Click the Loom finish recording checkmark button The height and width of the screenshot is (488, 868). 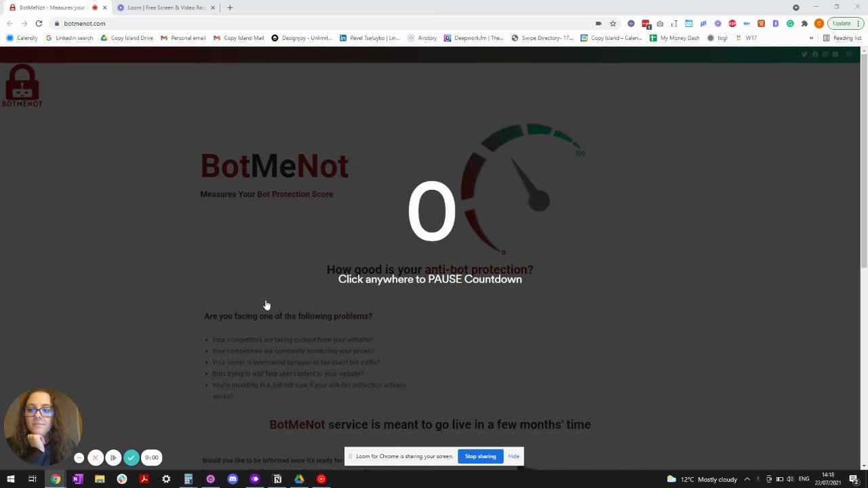pos(131,457)
